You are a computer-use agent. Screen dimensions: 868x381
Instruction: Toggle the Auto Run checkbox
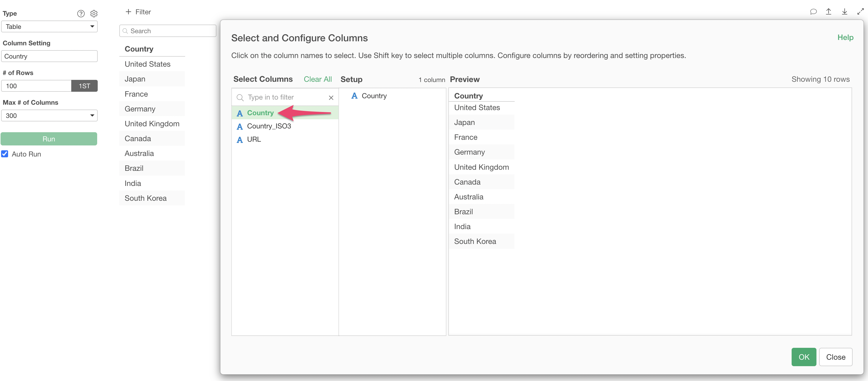pos(5,154)
